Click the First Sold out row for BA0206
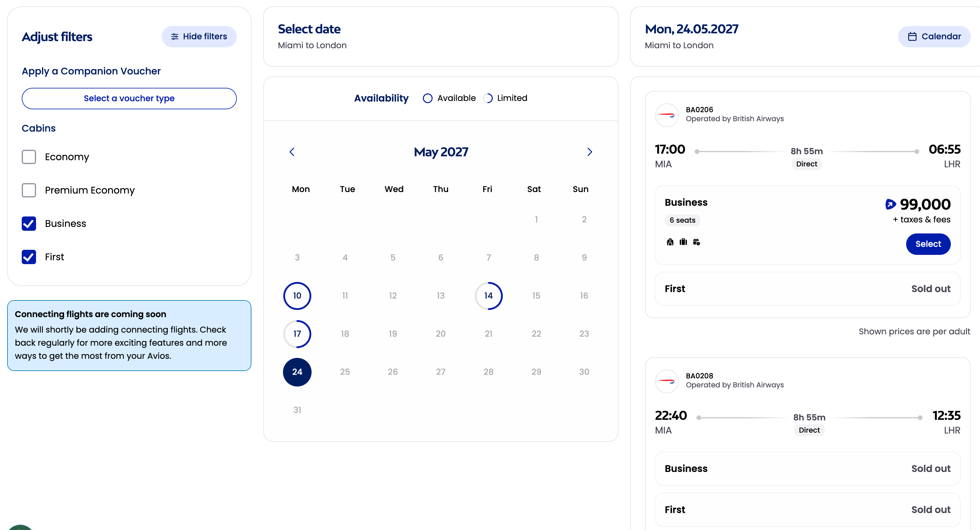The width and height of the screenshot is (980, 530). pyautogui.click(x=807, y=289)
